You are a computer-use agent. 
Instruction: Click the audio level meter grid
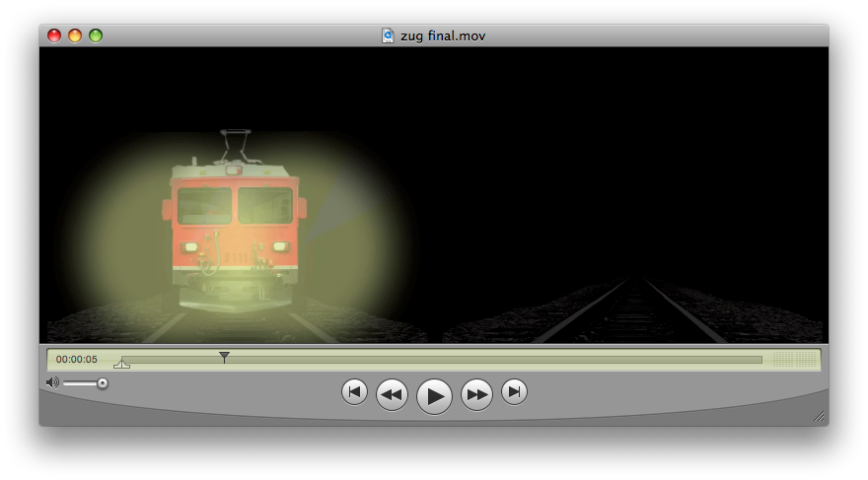pyautogui.click(x=794, y=360)
